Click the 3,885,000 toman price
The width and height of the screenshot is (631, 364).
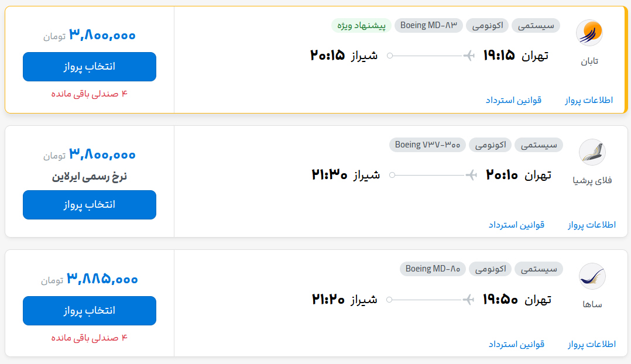pyautogui.click(x=90, y=279)
